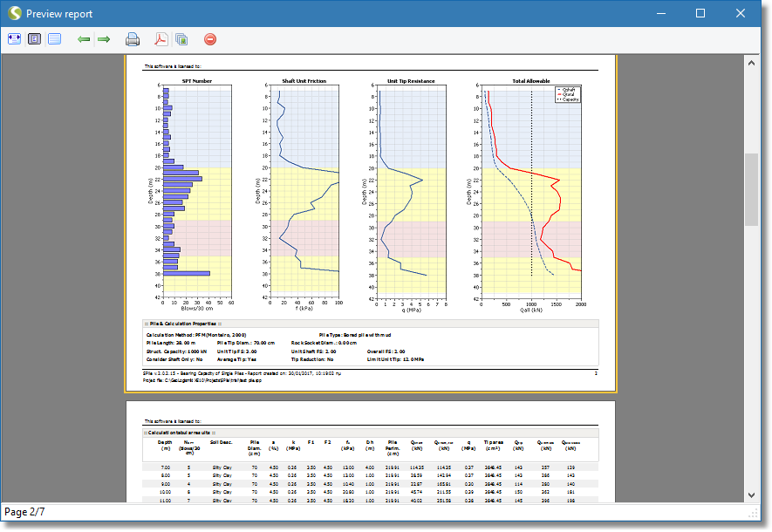Switch to continuous page view icon

pyautogui.click(x=55, y=39)
